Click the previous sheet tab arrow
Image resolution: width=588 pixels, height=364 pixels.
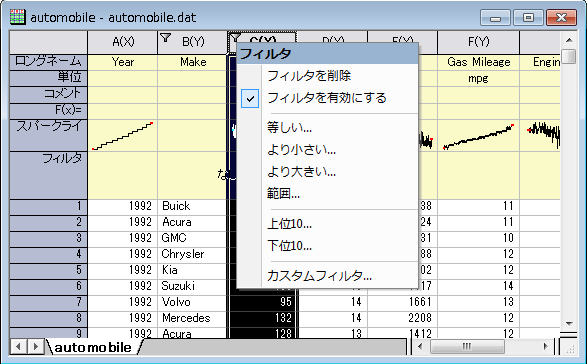click(x=18, y=346)
